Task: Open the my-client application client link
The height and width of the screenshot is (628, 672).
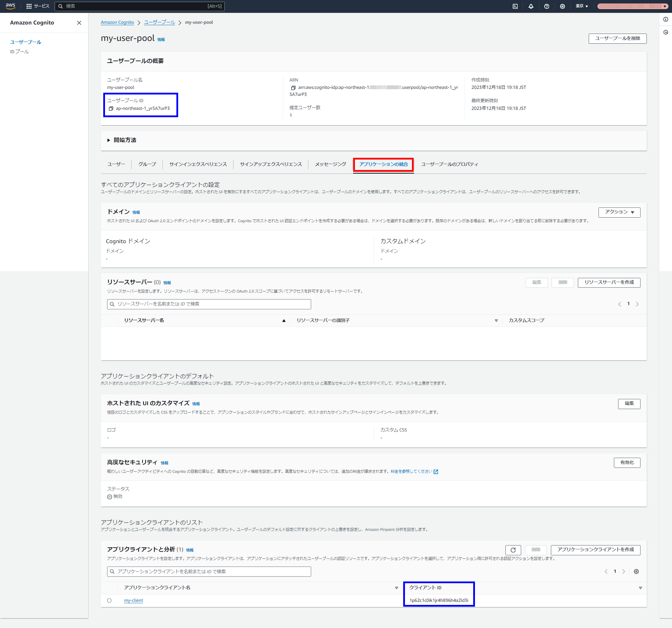Action: point(133,600)
